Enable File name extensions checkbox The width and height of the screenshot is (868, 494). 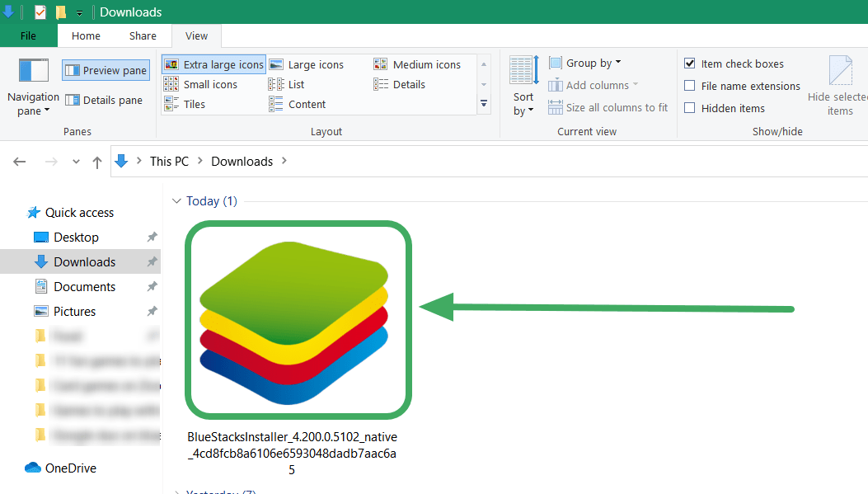click(x=690, y=85)
